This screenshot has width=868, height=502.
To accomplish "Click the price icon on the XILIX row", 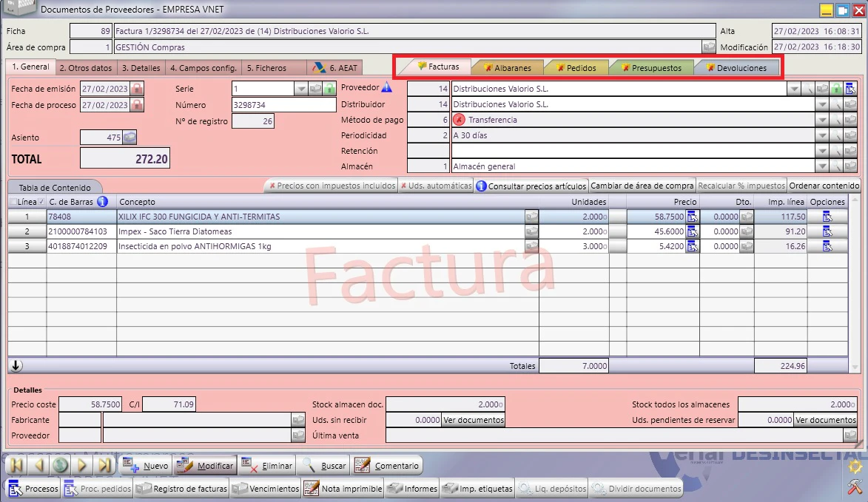I will pos(692,217).
